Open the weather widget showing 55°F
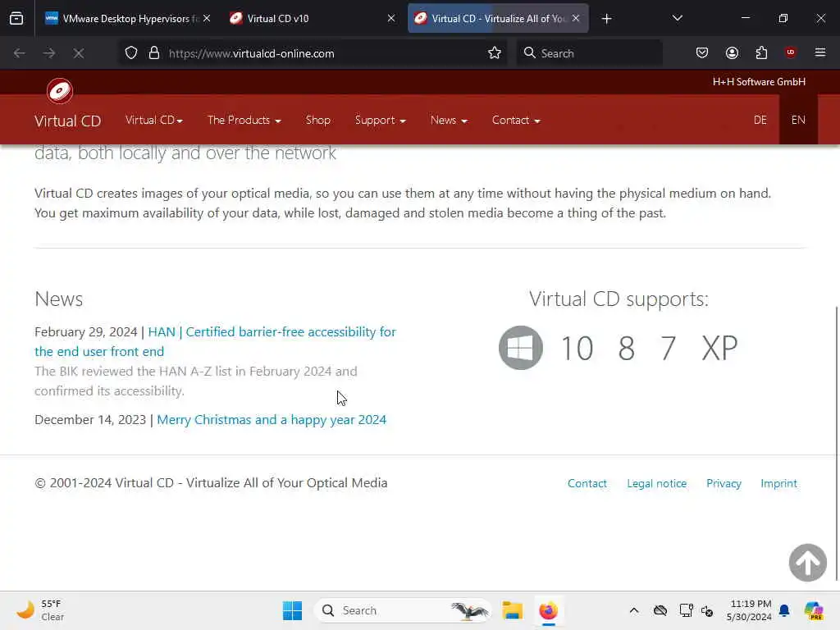Image resolution: width=840 pixels, height=630 pixels. pos(40,610)
